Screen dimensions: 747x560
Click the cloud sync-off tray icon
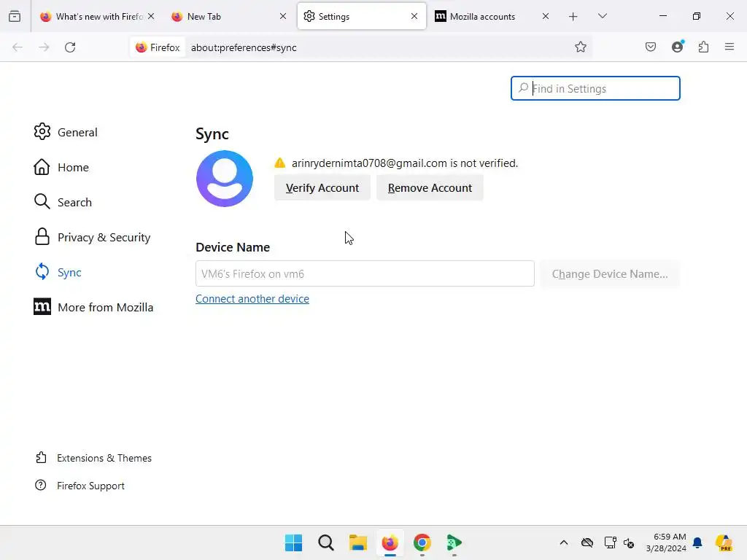click(x=587, y=542)
